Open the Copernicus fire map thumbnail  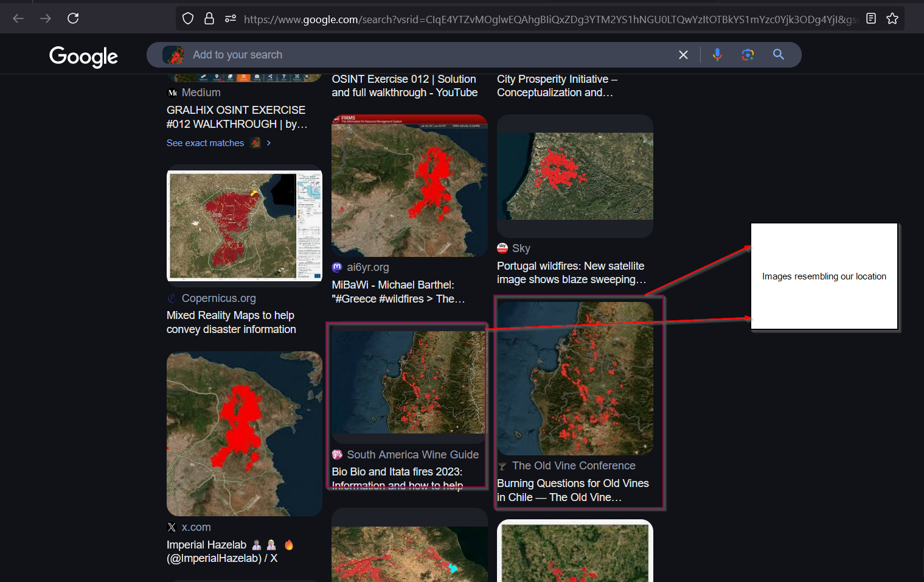pos(245,225)
